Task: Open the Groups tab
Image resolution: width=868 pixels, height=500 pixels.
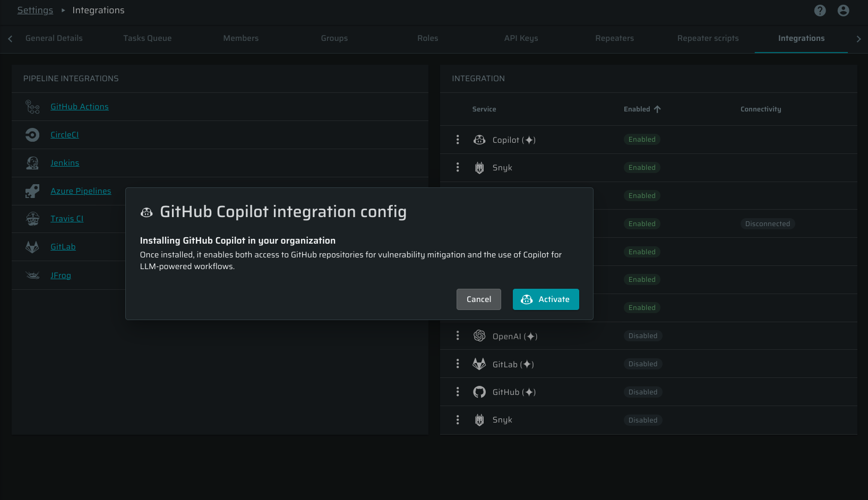Action: (334, 38)
